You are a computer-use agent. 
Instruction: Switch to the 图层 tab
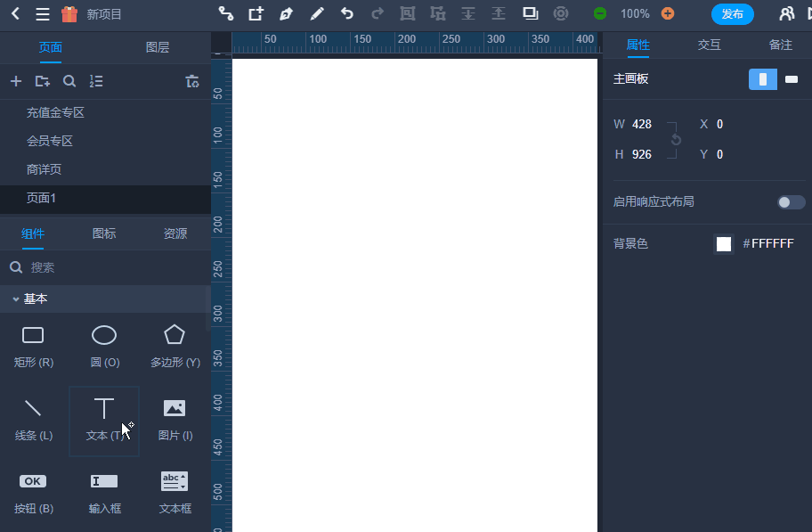[x=157, y=46]
